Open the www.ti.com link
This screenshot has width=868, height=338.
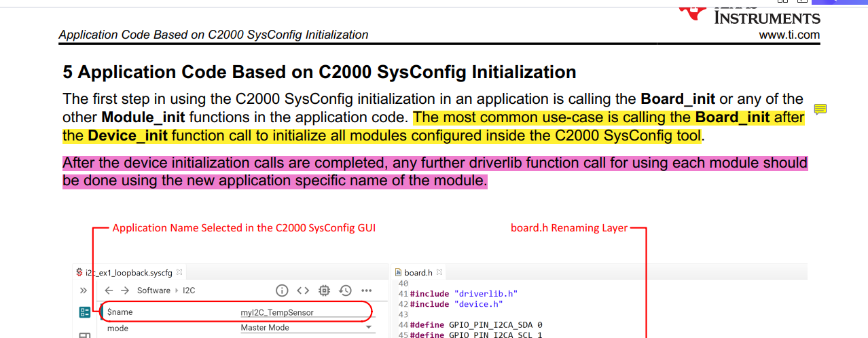click(789, 35)
